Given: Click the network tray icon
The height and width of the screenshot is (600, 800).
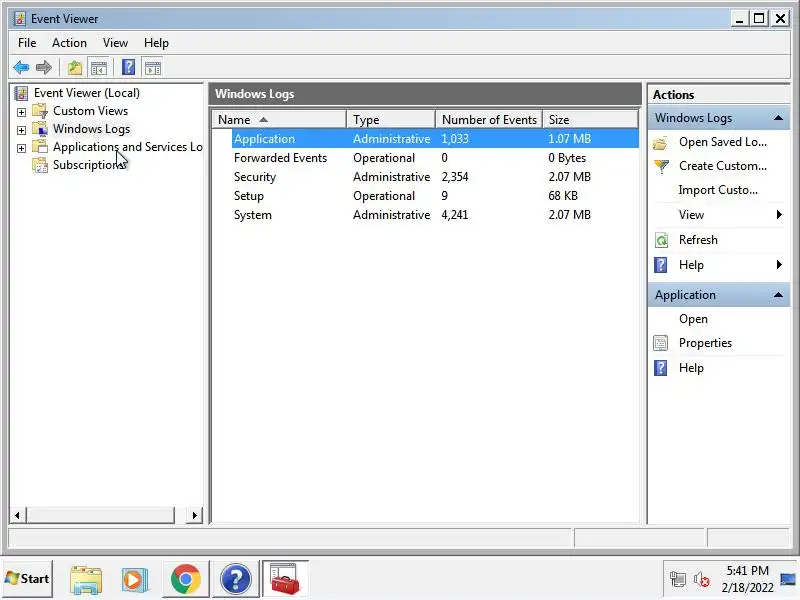Looking at the screenshot, I should point(678,579).
